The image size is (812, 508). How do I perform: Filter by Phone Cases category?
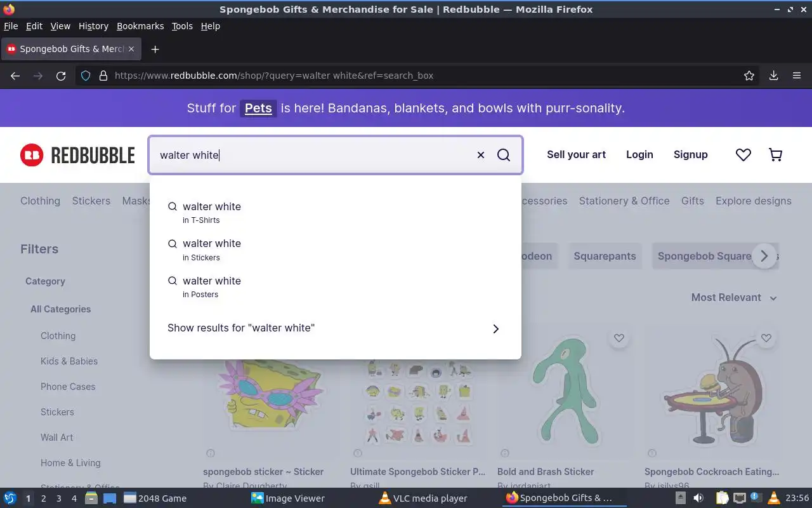[68, 387]
